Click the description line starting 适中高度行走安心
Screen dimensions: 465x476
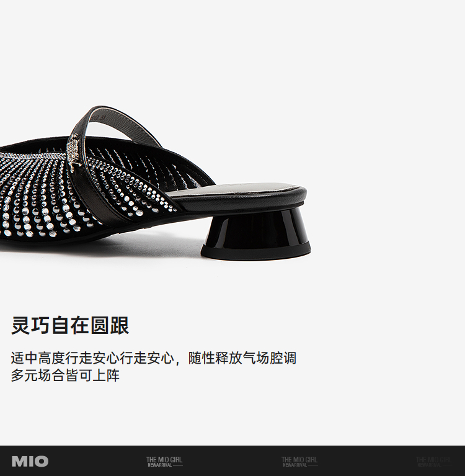coord(154,358)
